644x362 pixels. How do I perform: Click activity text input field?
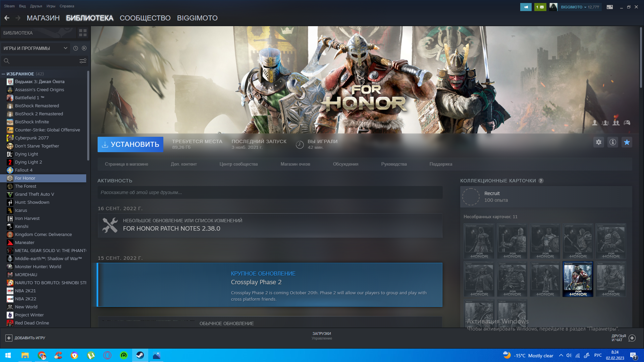coord(270,192)
